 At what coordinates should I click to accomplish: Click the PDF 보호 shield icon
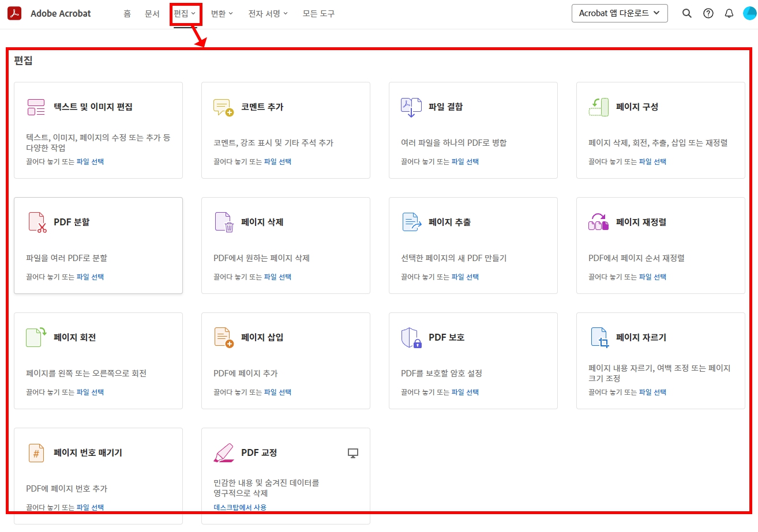coord(411,338)
